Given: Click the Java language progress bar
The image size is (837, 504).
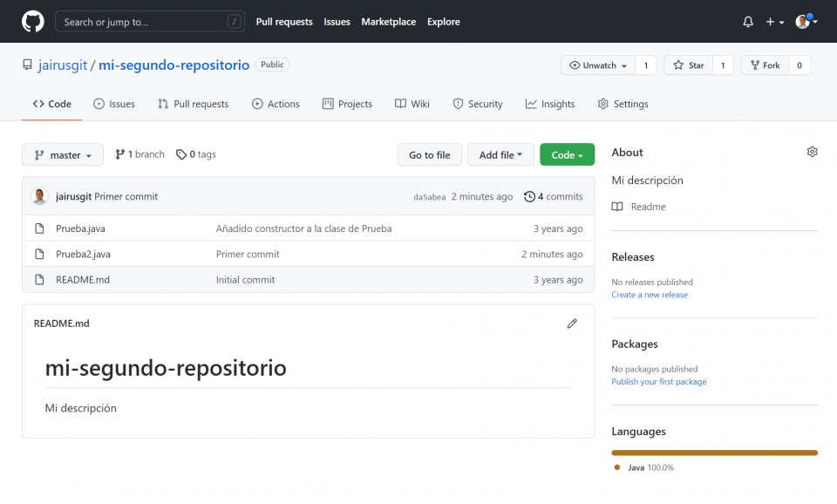Looking at the screenshot, I should point(714,453).
